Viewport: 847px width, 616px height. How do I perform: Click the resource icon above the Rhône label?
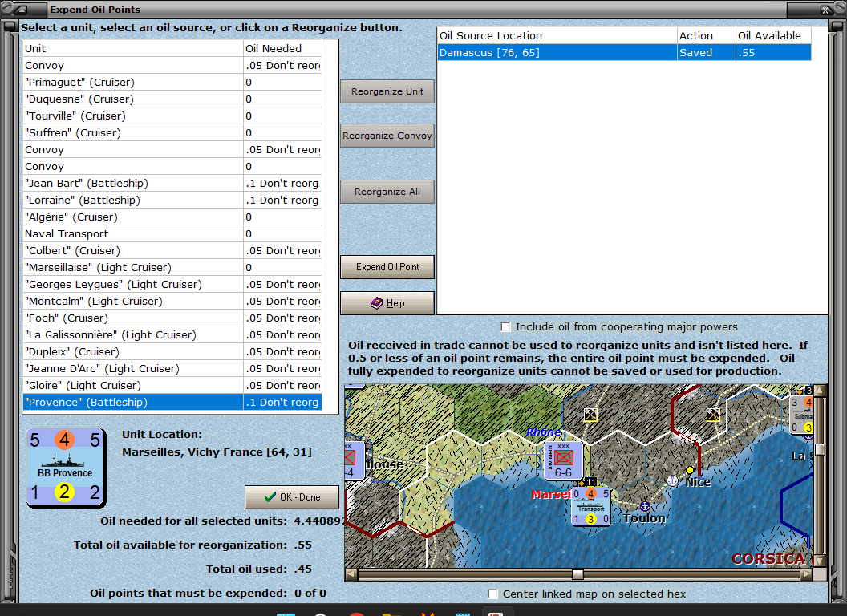590,415
